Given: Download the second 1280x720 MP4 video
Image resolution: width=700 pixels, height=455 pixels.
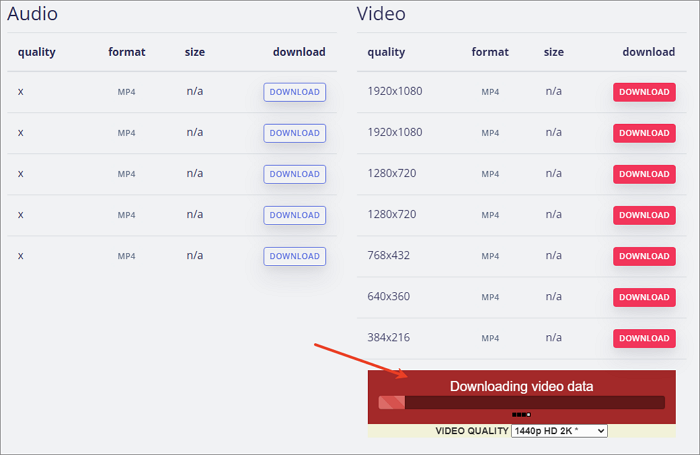Looking at the screenshot, I should 644,215.
